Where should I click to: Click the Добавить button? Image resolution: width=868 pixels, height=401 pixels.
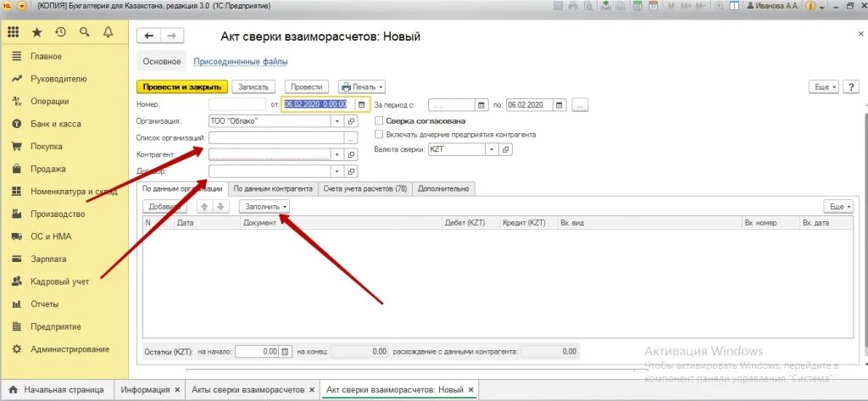(x=165, y=207)
